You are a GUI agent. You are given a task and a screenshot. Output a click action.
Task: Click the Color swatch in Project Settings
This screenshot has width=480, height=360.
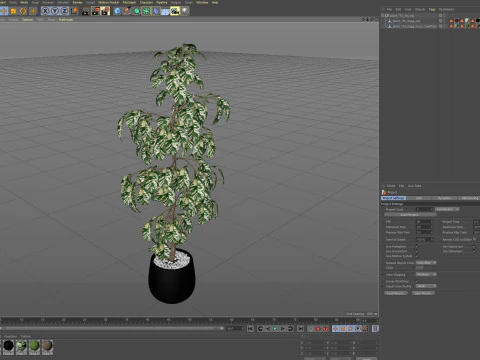pos(420,268)
